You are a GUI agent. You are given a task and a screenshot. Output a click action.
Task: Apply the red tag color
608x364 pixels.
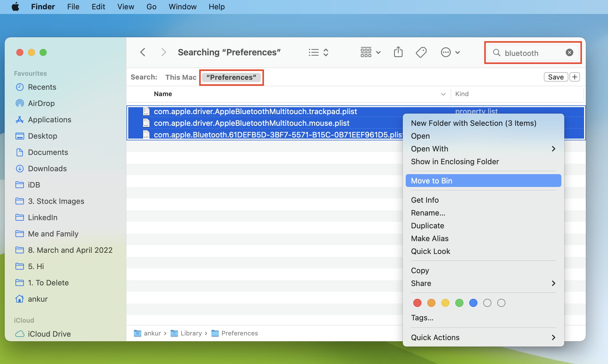(x=417, y=303)
